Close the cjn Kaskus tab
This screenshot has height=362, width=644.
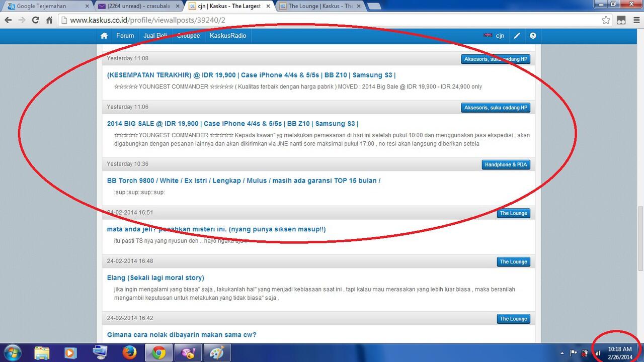(268, 7)
